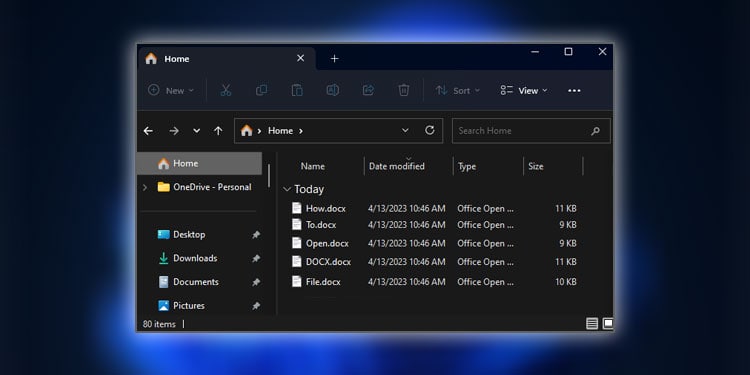Click the Cut scissors icon
This screenshot has width=750, height=375.
pos(226,90)
